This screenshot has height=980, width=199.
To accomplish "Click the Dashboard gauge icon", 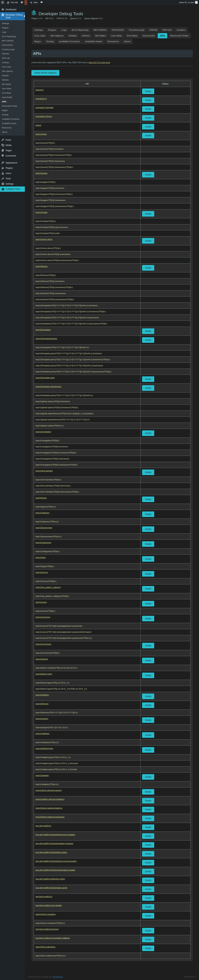I will [x=3, y=9].
